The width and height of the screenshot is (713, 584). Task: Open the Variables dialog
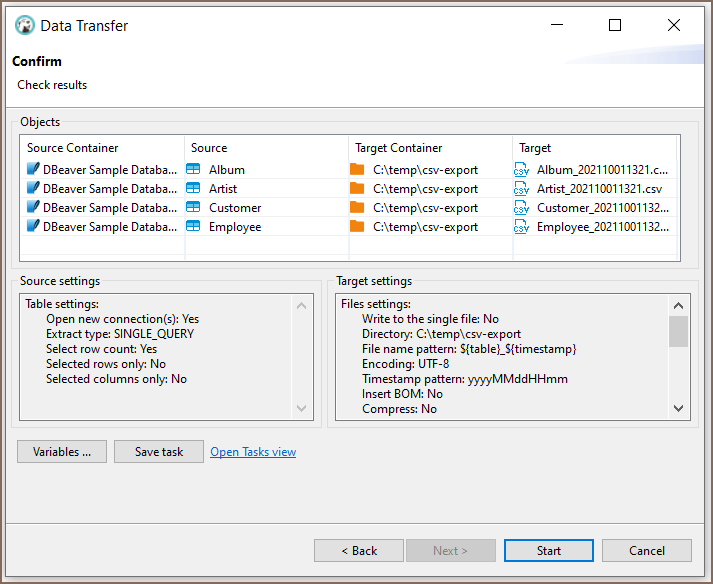[61, 452]
